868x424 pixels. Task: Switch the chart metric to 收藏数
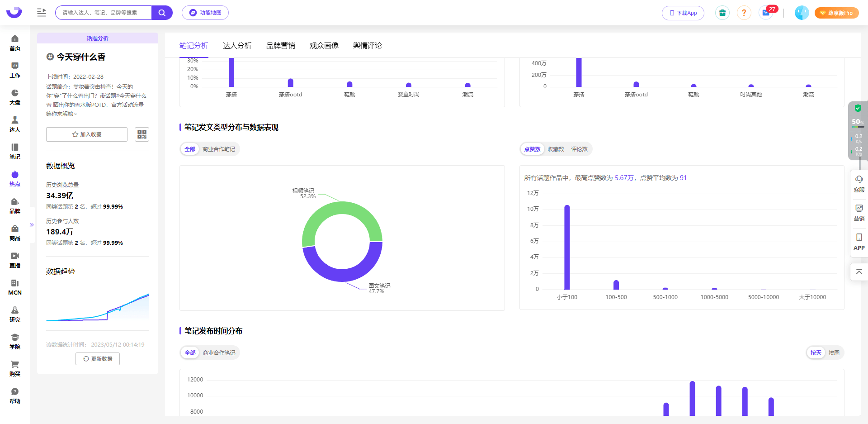(x=556, y=149)
